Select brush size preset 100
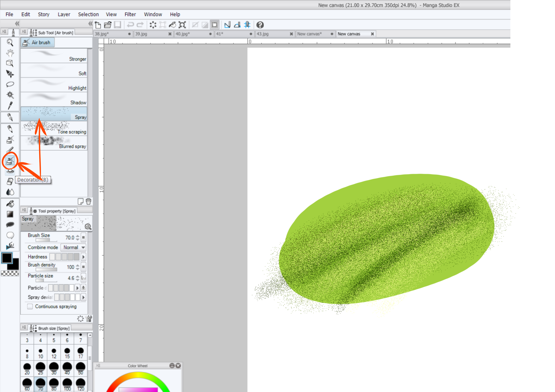This screenshot has height=392, width=555. (x=67, y=384)
